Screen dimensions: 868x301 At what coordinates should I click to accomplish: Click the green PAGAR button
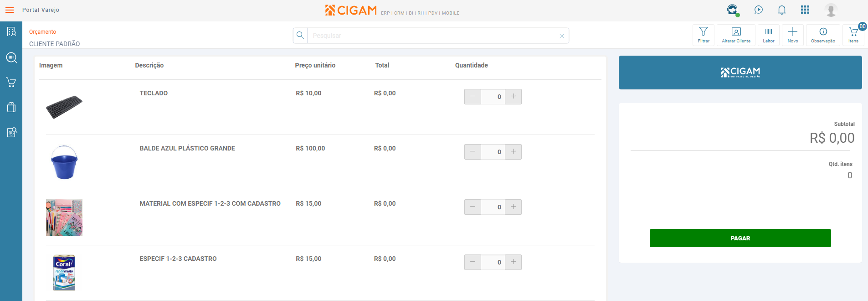tap(740, 238)
